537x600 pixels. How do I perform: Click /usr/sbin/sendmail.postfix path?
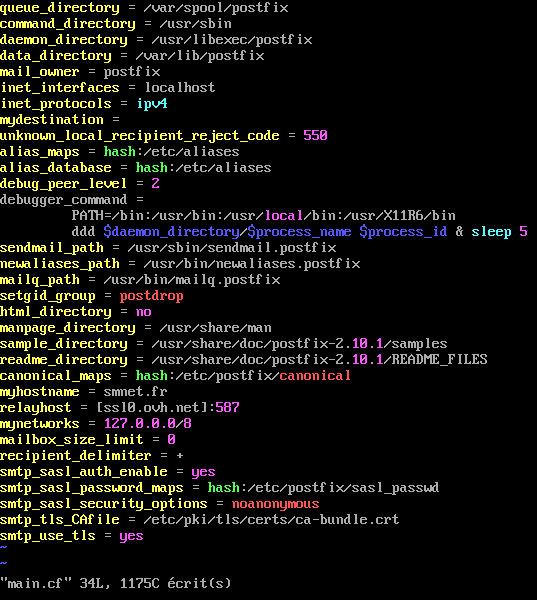point(232,248)
